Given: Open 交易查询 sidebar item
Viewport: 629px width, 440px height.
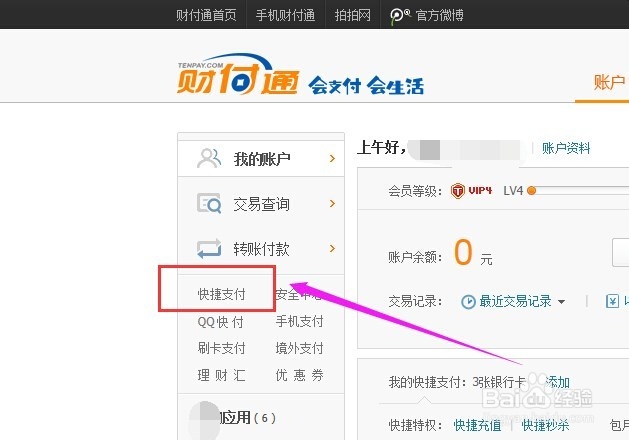Looking at the screenshot, I should click(261, 204).
